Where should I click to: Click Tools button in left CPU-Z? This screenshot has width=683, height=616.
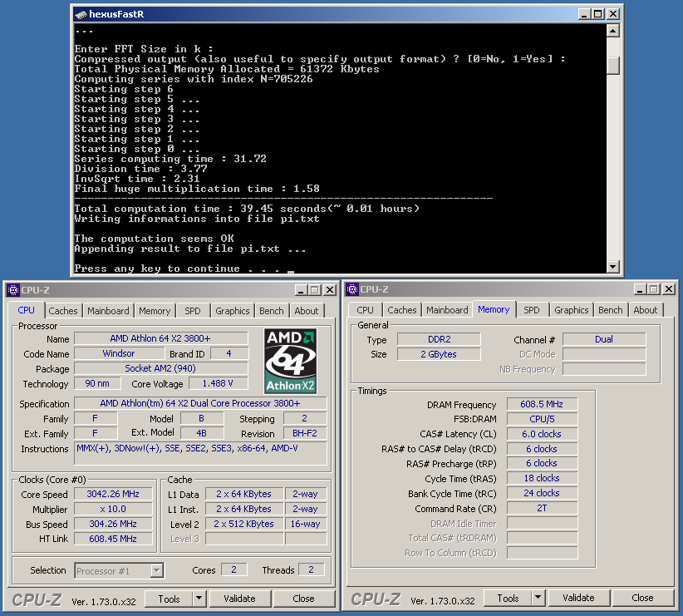pyautogui.click(x=169, y=599)
